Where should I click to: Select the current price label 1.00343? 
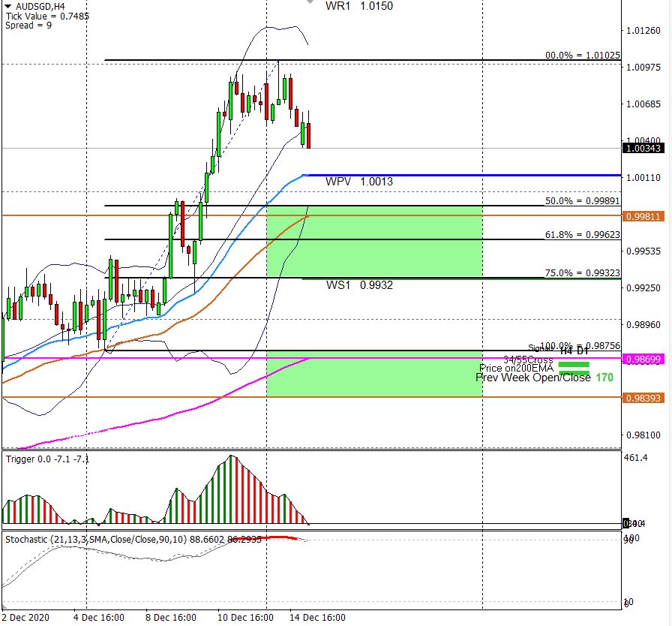click(643, 149)
